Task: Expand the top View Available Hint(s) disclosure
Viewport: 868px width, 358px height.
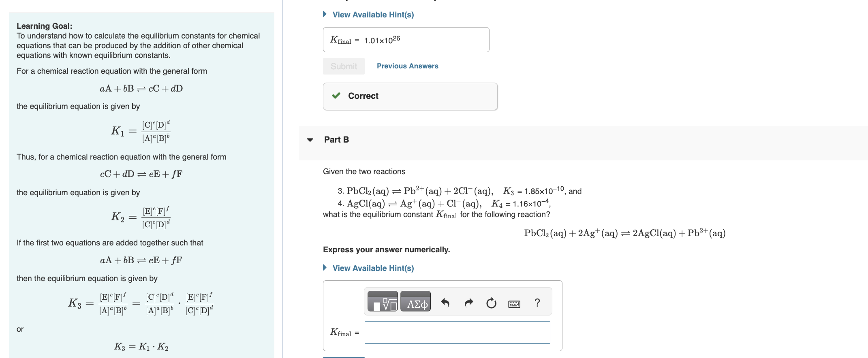Action: (x=372, y=15)
